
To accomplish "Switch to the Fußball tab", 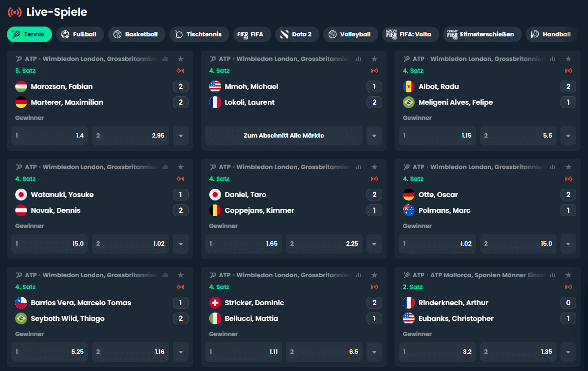I will tap(79, 34).
